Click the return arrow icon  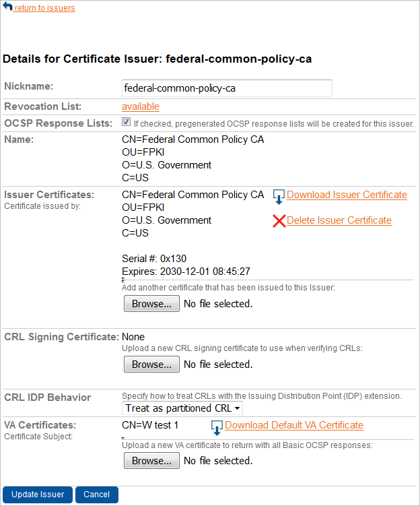pyautogui.click(x=8, y=7)
